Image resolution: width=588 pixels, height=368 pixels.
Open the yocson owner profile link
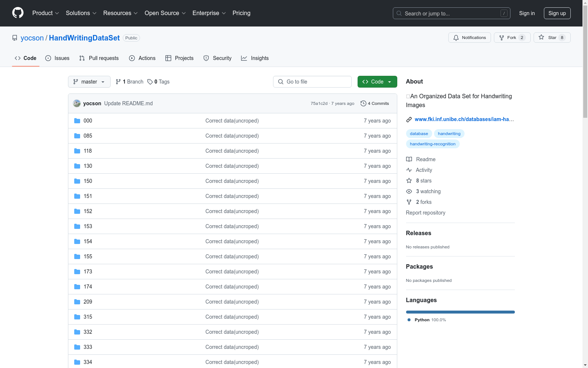32,38
